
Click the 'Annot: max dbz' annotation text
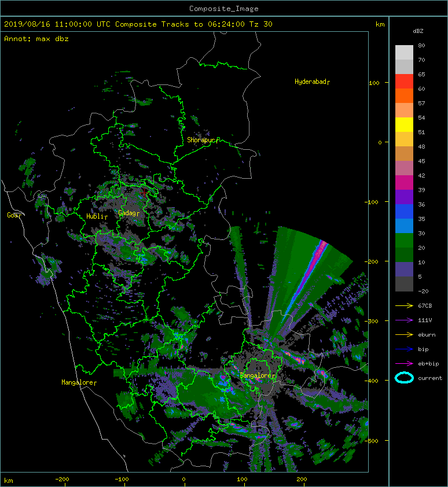[36, 39]
